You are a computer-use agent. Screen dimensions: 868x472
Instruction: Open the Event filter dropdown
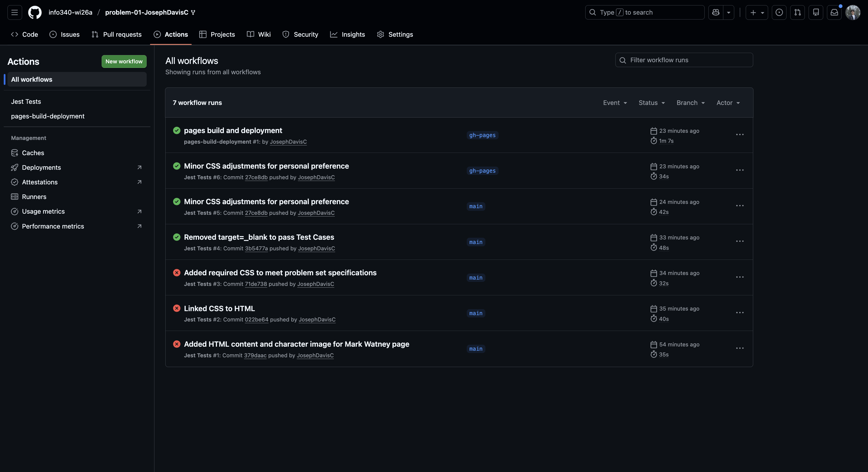[x=615, y=103]
